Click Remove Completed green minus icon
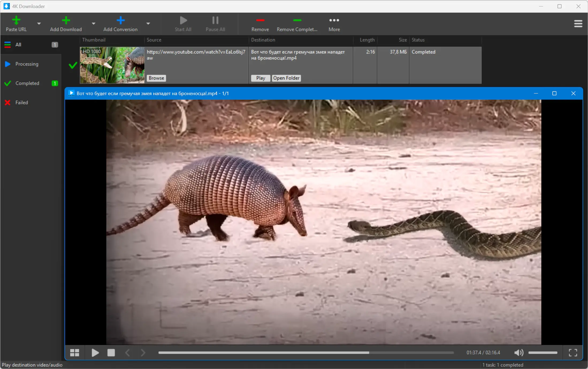The height and width of the screenshot is (369, 588). pyautogui.click(x=297, y=20)
